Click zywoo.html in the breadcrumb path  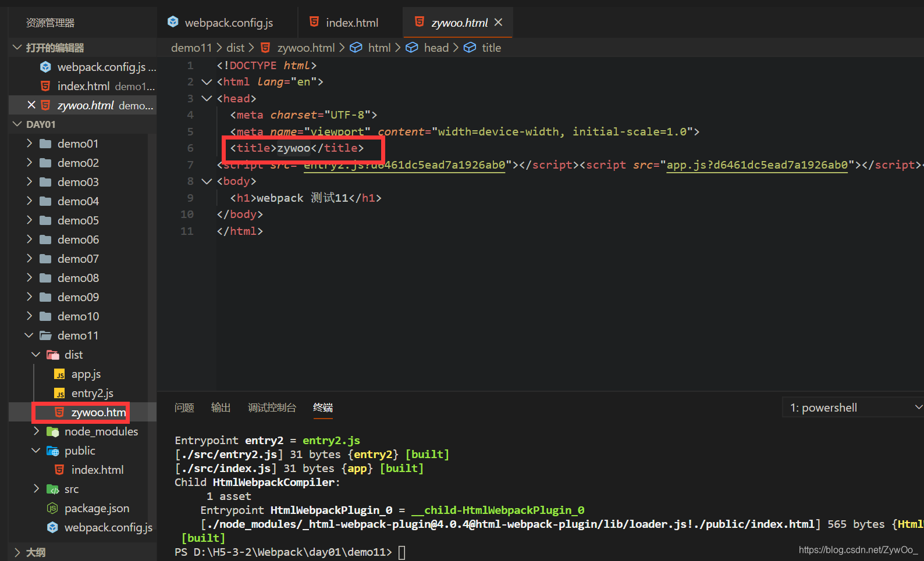pos(305,48)
